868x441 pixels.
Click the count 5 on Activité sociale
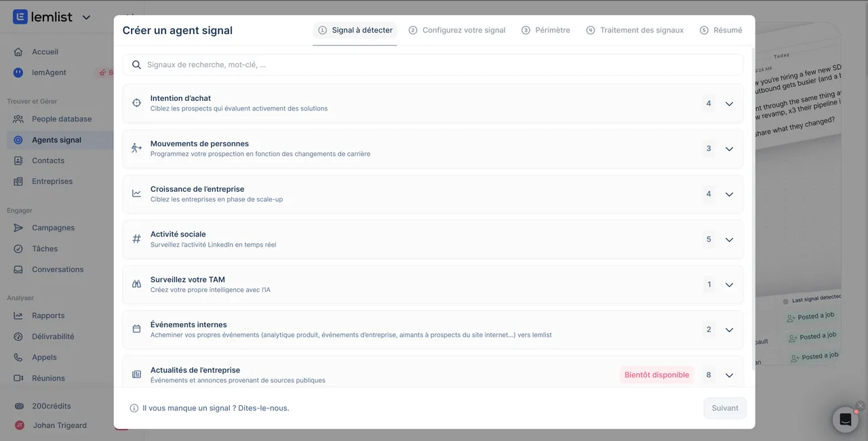709,239
